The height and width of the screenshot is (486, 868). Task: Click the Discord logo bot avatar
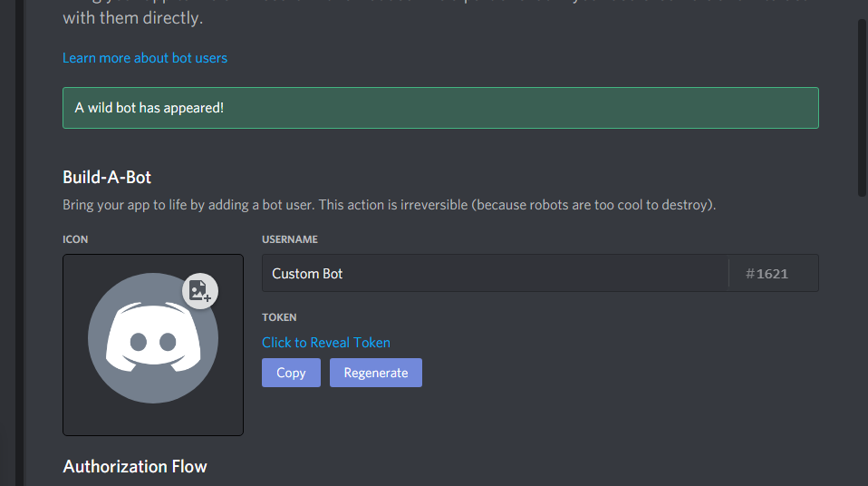click(x=153, y=338)
